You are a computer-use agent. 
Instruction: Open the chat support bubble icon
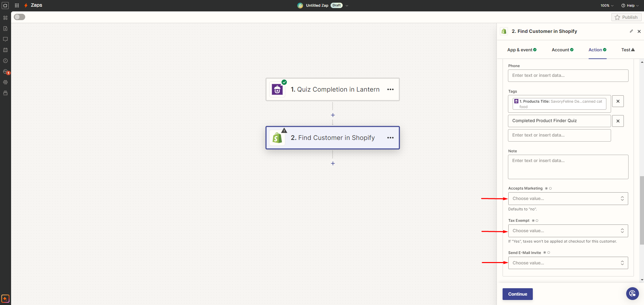[x=632, y=294]
